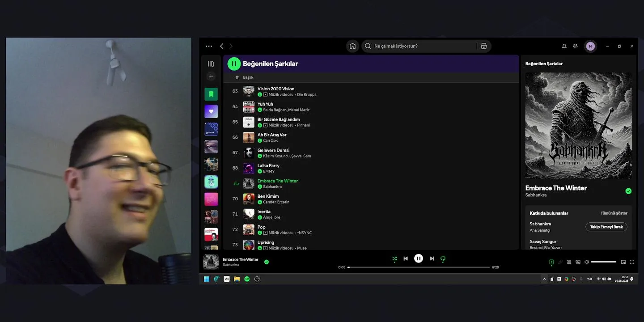Pause playlist via green button beside Beğenilen Şarkılar
The width and height of the screenshot is (644, 322).
tap(234, 64)
